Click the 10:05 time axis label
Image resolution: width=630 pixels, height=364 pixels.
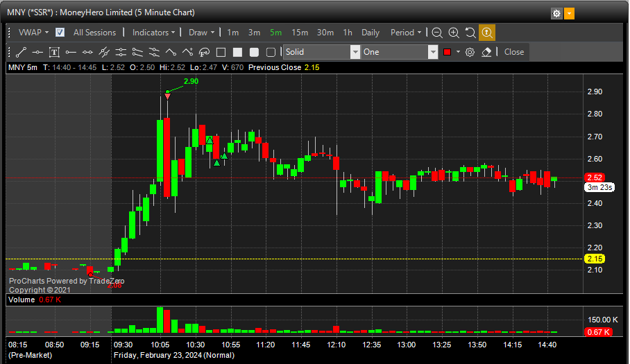160,345
